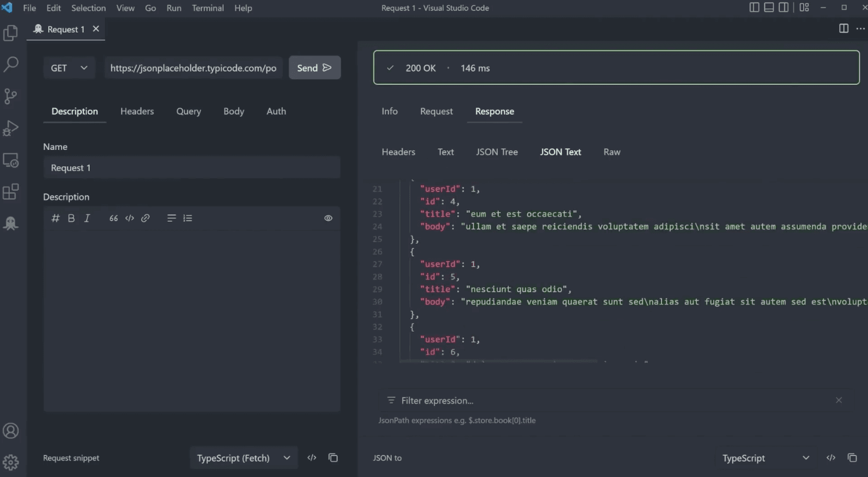The image size is (868, 477).
Task: Open the Source Control view
Action: (10, 96)
